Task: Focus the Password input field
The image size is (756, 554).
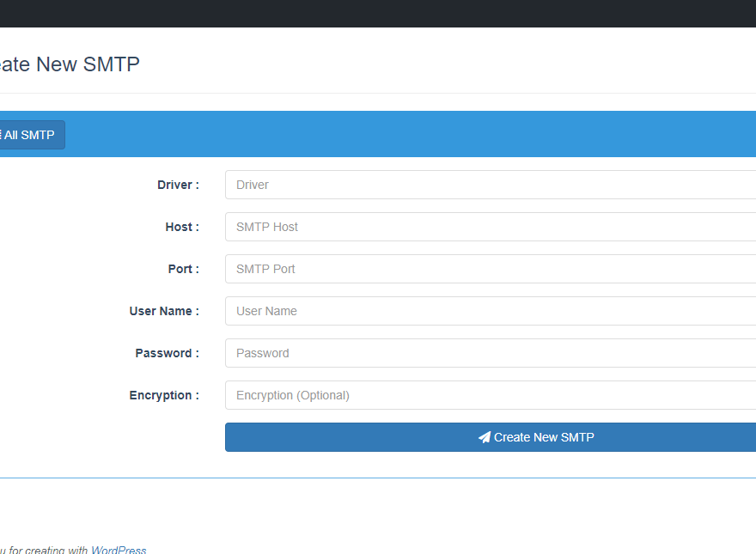Action: pyautogui.click(x=491, y=353)
